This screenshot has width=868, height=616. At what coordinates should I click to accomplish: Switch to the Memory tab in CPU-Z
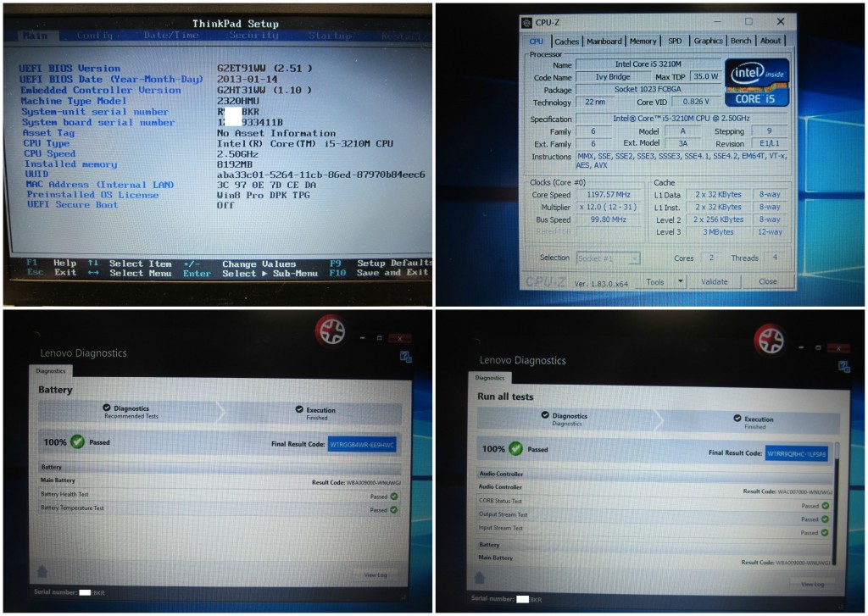(x=643, y=41)
